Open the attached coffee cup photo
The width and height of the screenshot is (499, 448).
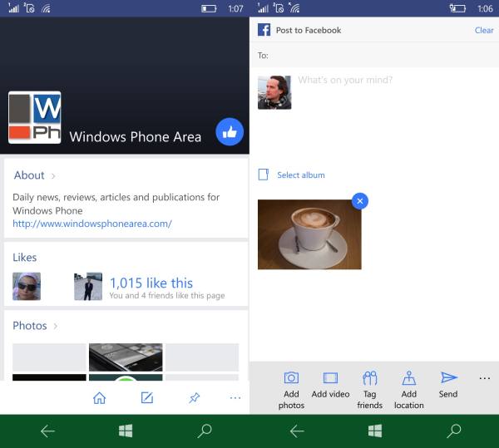tap(309, 234)
